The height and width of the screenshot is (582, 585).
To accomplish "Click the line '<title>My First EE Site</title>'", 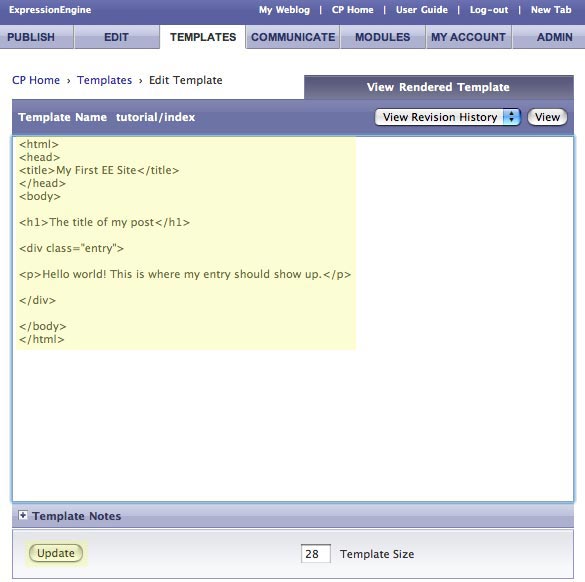I will click(x=99, y=170).
